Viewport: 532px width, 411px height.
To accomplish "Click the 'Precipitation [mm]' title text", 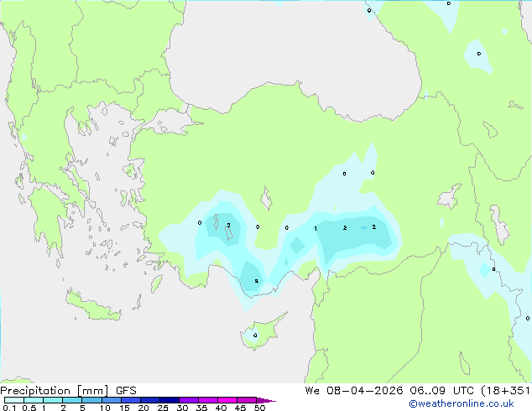I will tap(55, 391).
